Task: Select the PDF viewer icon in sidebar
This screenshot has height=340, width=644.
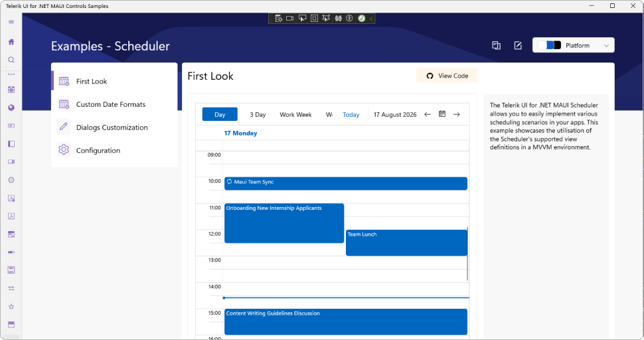Action: click(11, 216)
